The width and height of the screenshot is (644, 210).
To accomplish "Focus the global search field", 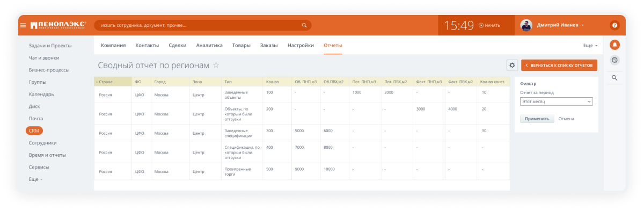I will [x=202, y=25].
